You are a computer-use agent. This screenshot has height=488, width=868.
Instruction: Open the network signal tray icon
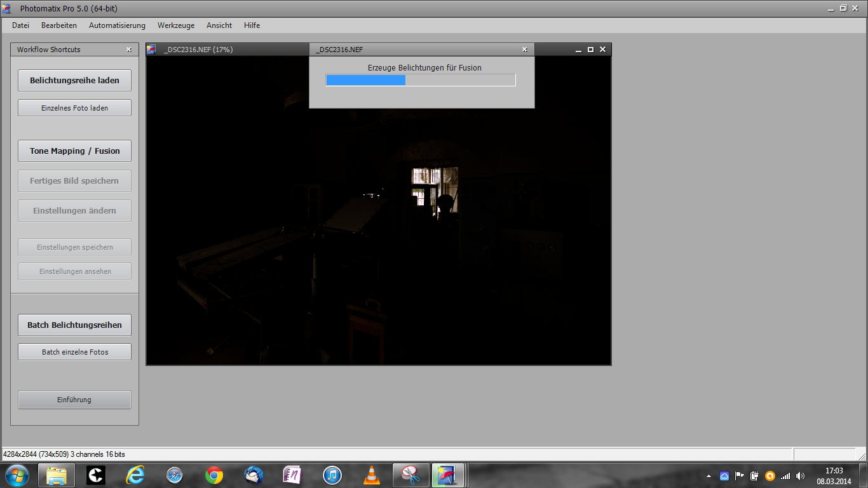785,476
